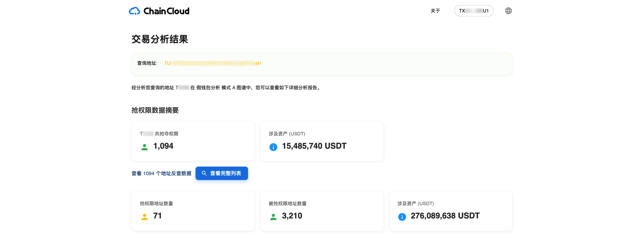The width and height of the screenshot is (644, 237).
Task: Select the 抢权限地址数量 card
Action: click(193, 210)
